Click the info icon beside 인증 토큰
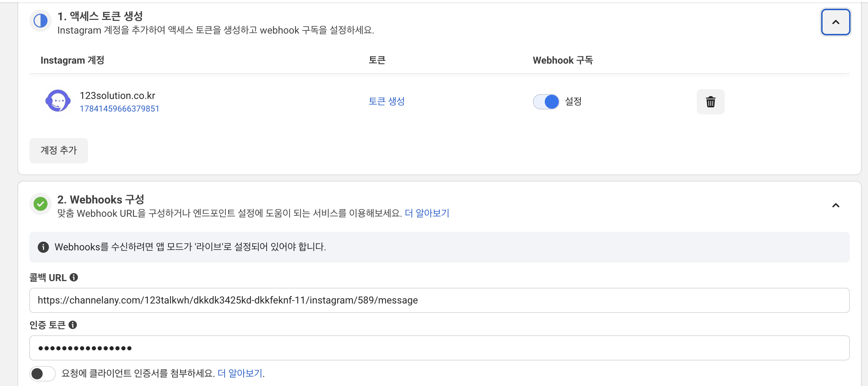Viewport: 868px width, 386px height. (x=73, y=325)
